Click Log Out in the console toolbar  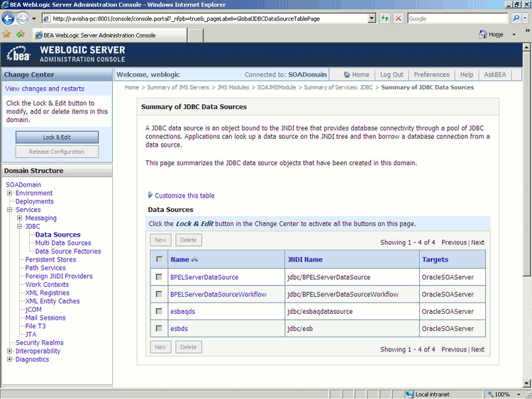[x=392, y=74]
